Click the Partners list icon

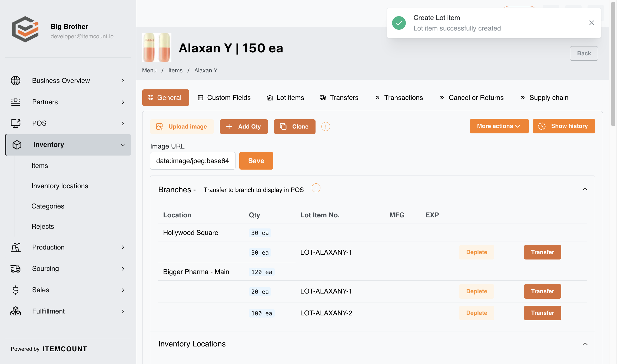[15, 102]
